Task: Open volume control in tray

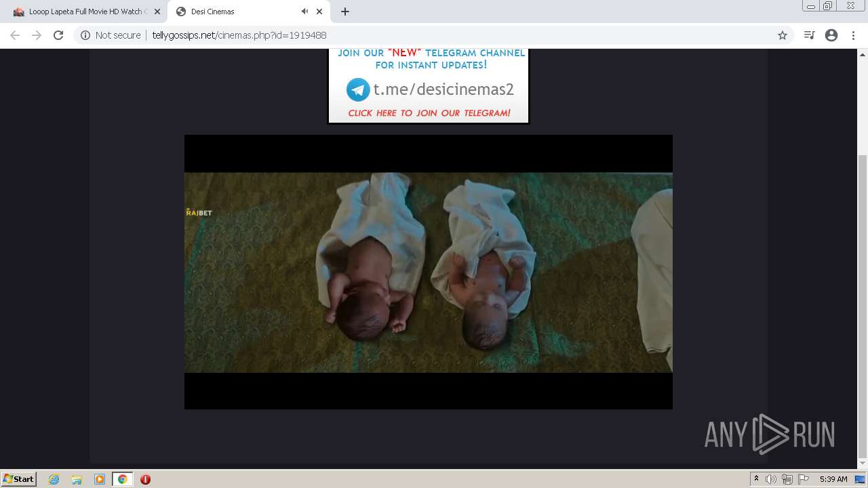Action: [771, 479]
